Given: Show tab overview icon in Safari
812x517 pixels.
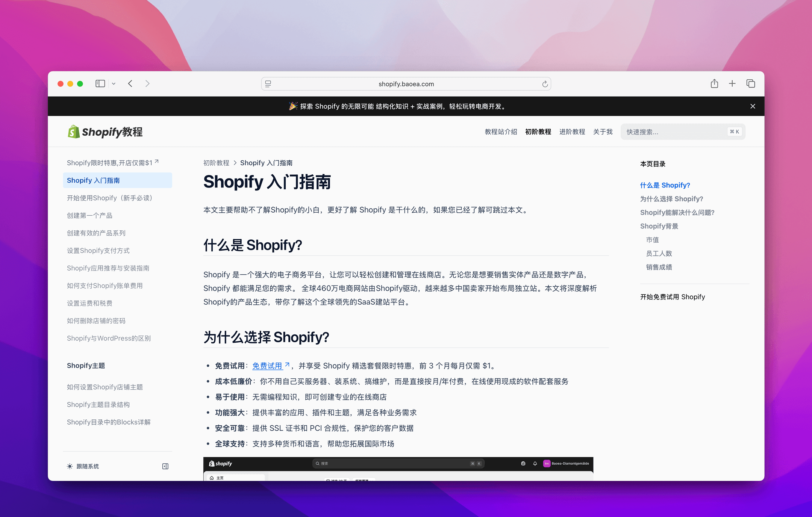Looking at the screenshot, I should [x=751, y=83].
